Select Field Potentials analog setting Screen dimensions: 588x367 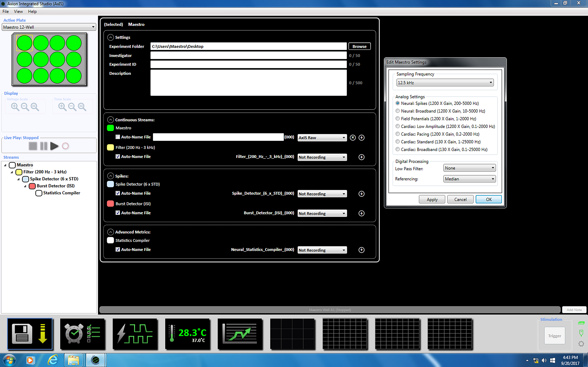(397, 119)
